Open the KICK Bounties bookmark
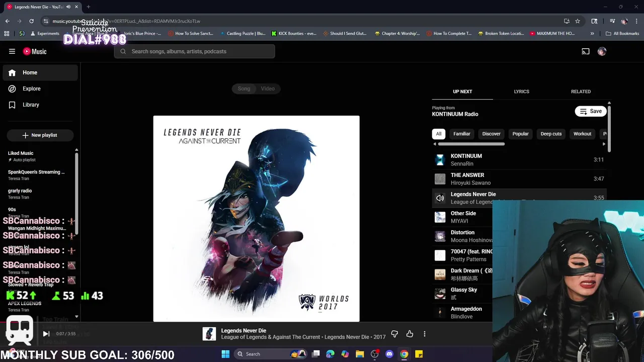Image resolution: width=644 pixels, height=362 pixels. (293, 34)
